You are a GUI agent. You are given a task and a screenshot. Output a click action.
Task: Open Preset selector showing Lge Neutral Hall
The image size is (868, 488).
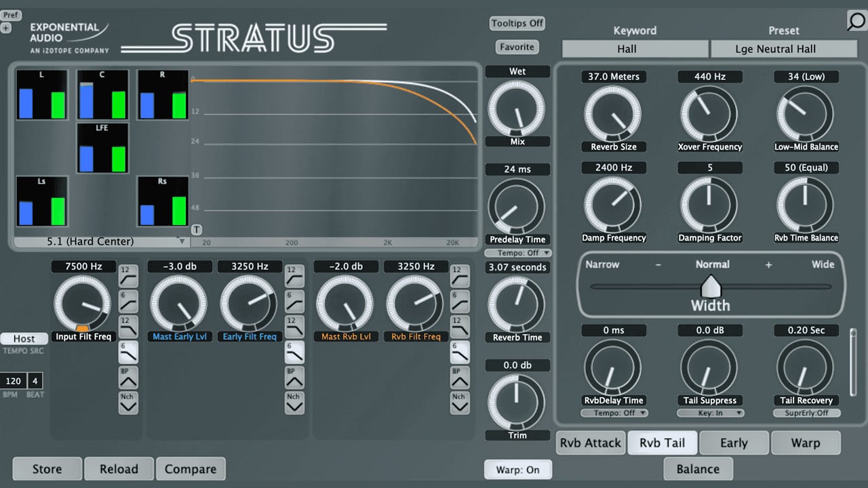tap(784, 49)
